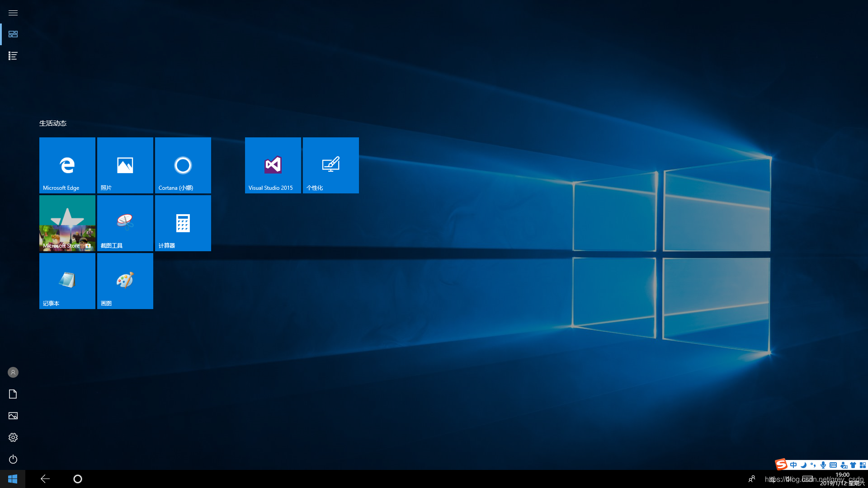This screenshot has height=488, width=868.
Task: Click the user account avatar
Action: pyautogui.click(x=13, y=372)
